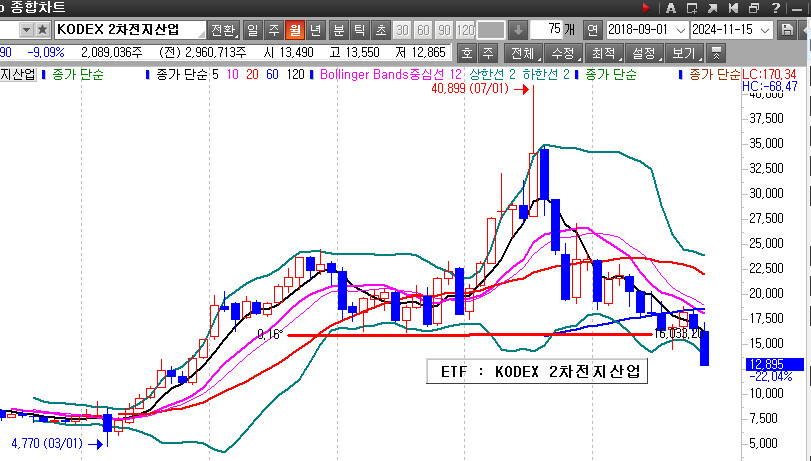
Task: Click the -9.09% change value
Action: 46,53
